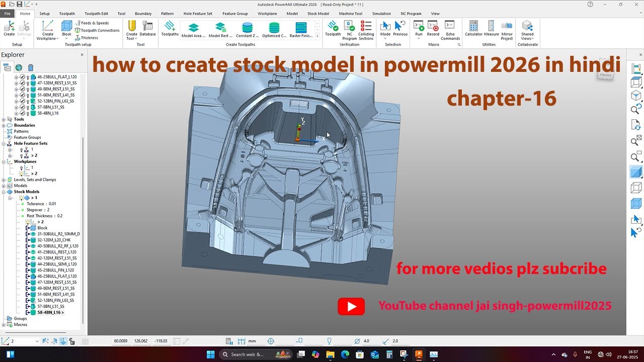Viewport: 644px width, 362px height.
Task: Click the YouTube play logo
Action: click(x=351, y=306)
